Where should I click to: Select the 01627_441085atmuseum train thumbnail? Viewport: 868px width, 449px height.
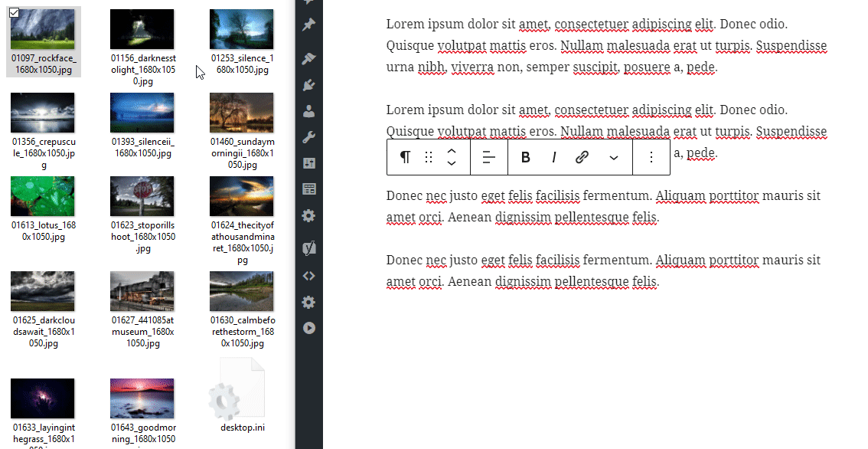142,291
